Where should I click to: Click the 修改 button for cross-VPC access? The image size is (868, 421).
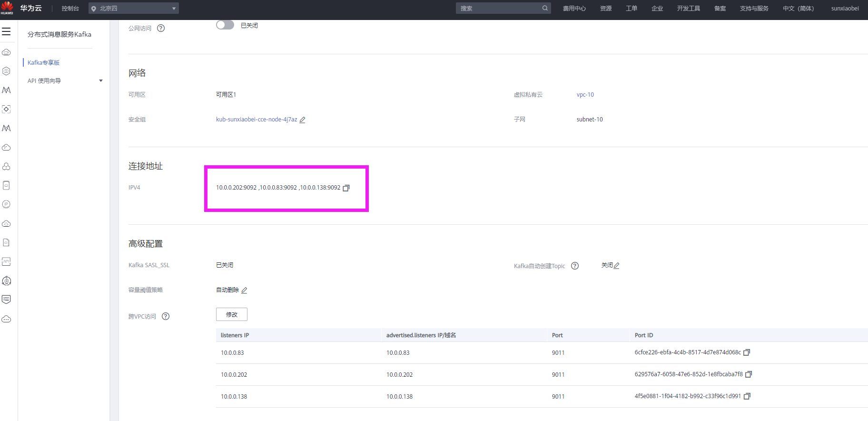(232, 314)
